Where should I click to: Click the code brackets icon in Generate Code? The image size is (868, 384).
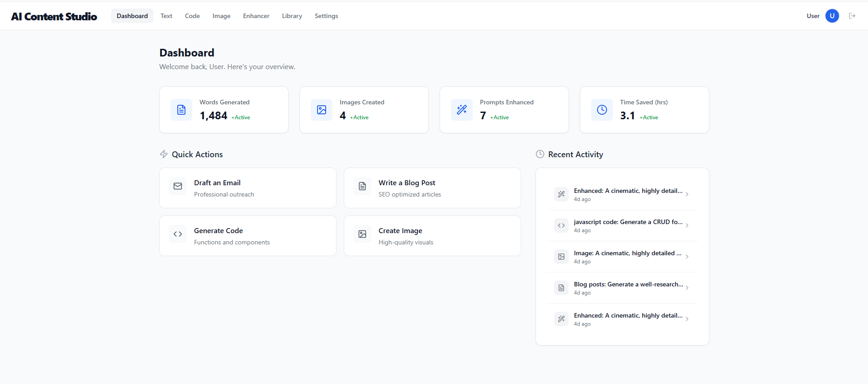click(178, 234)
